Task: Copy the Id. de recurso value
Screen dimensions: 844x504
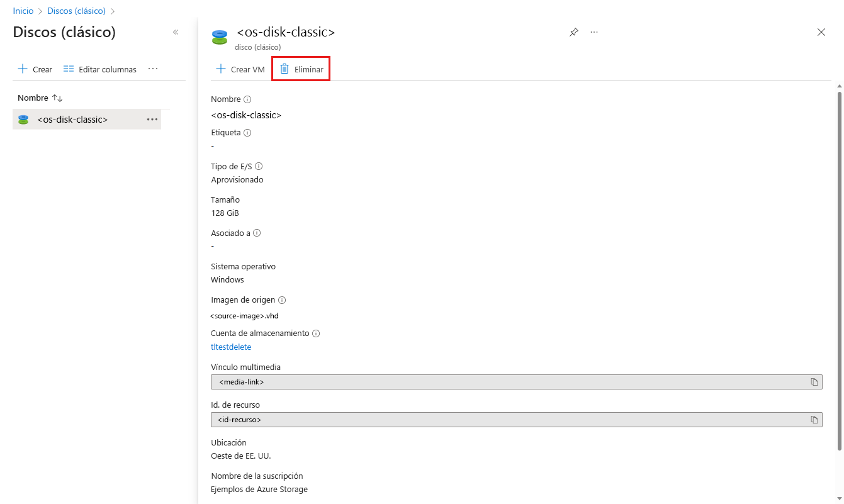Action: (x=814, y=420)
